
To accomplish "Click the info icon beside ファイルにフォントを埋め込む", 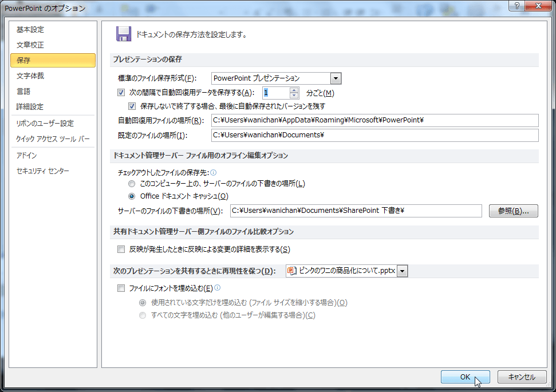I will click(x=218, y=288).
